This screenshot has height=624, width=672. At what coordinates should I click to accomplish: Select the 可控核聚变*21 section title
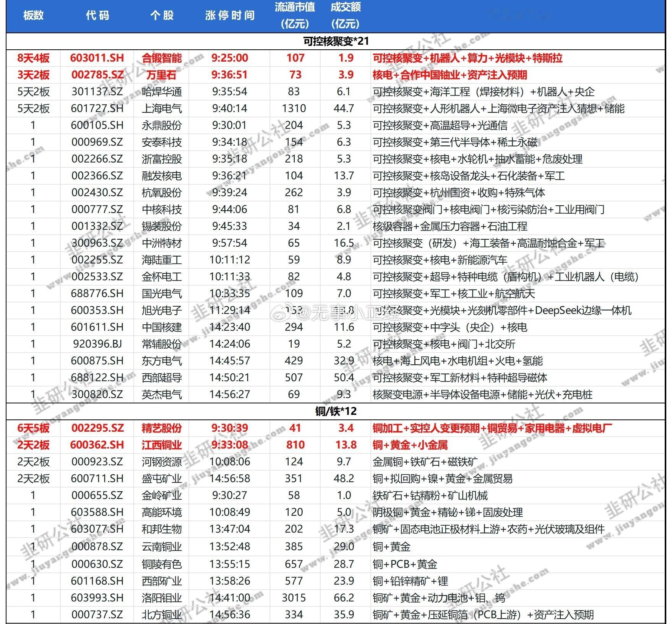[x=336, y=41]
